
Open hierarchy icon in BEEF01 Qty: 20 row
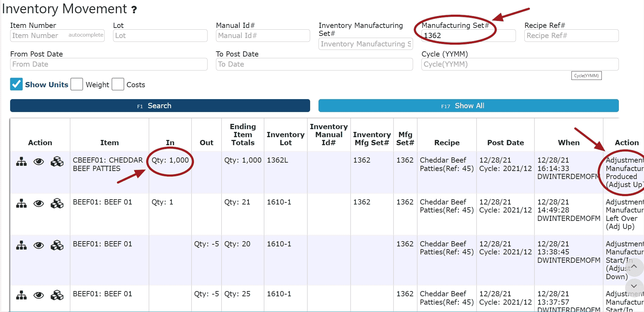pos(21,245)
